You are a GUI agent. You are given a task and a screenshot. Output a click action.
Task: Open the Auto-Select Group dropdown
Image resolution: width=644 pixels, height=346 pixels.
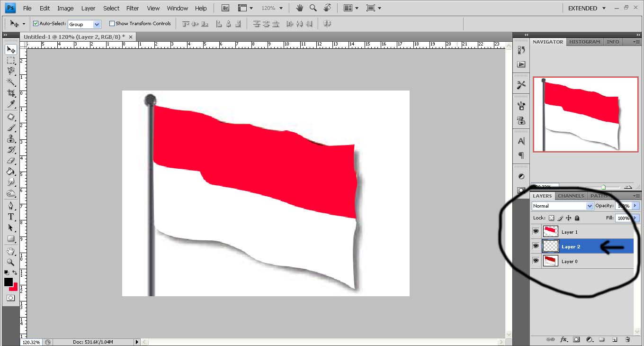[96, 24]
